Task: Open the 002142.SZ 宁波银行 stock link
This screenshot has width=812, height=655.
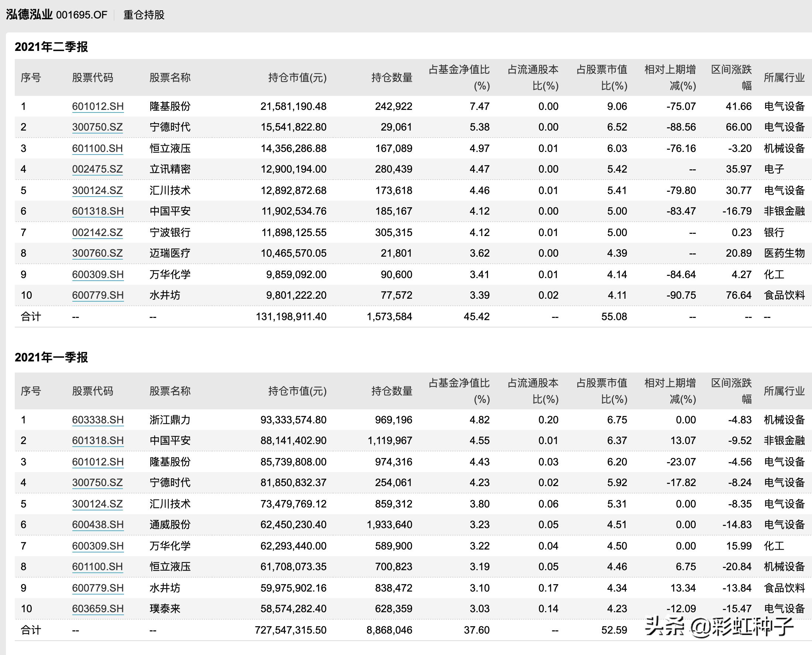Action: (97, 233)
